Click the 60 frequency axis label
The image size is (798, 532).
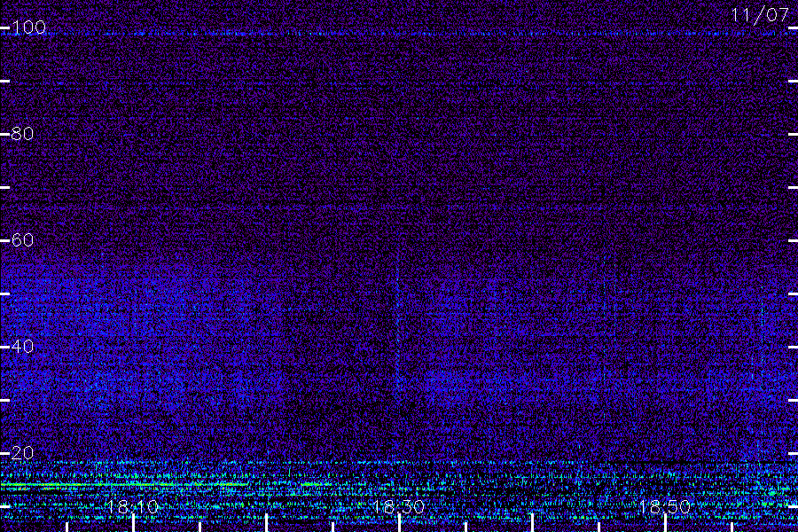coord(22,240)
